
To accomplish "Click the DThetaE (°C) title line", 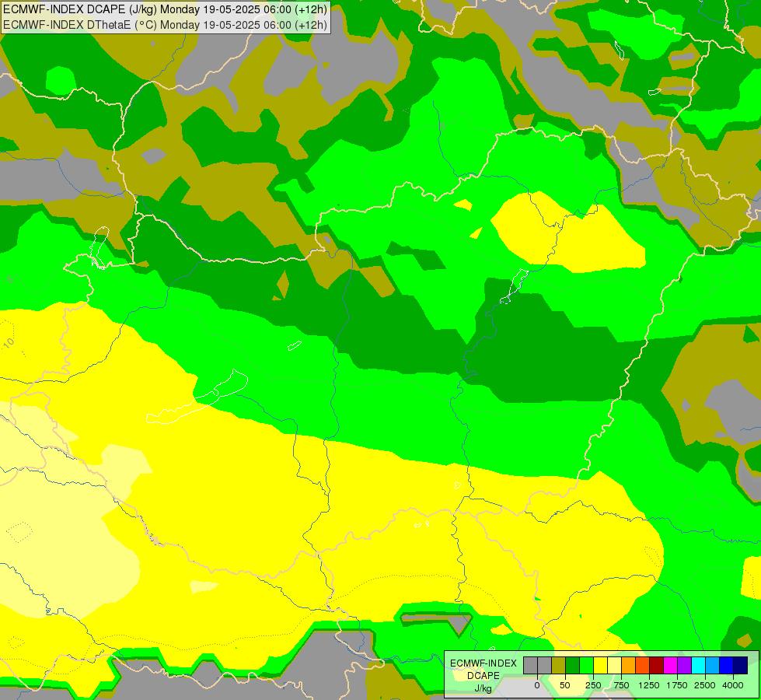I will [165, 25].
